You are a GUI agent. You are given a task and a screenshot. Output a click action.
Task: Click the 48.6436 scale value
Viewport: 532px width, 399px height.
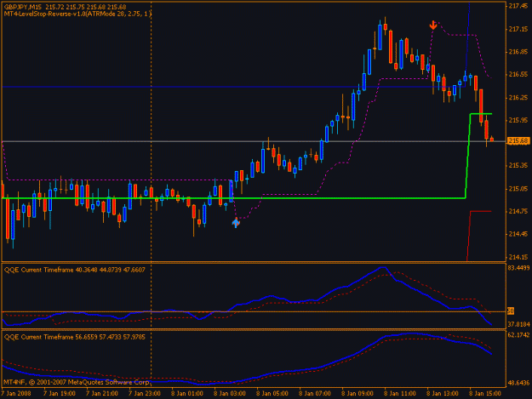coord(518,384)
